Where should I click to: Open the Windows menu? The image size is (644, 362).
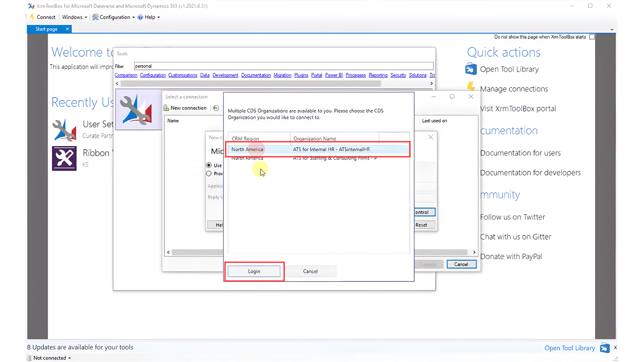click(x=74, y=17)
